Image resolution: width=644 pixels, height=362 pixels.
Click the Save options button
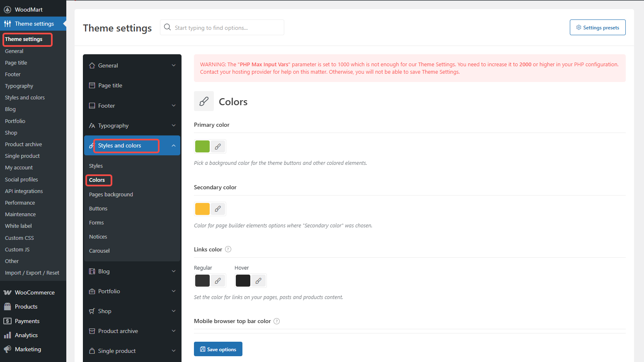(218, 349)
